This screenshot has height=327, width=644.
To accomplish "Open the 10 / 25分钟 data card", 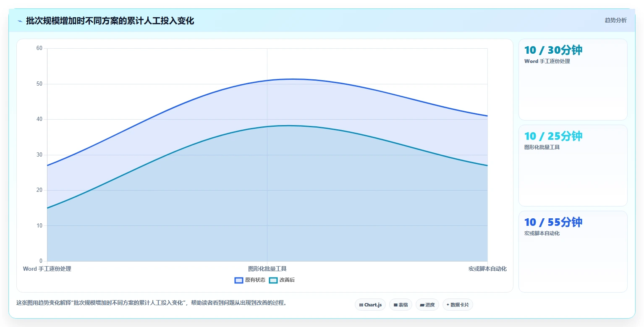I will point(573,165).
